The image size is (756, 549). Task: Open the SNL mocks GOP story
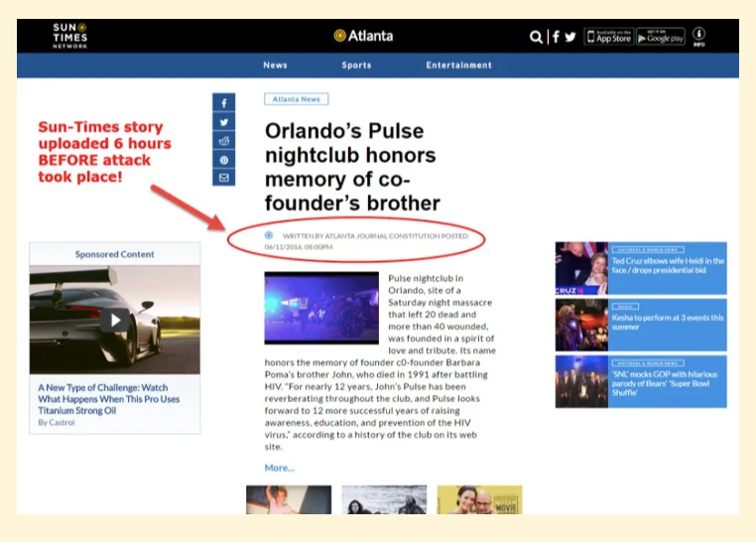[x=665, y=383]
